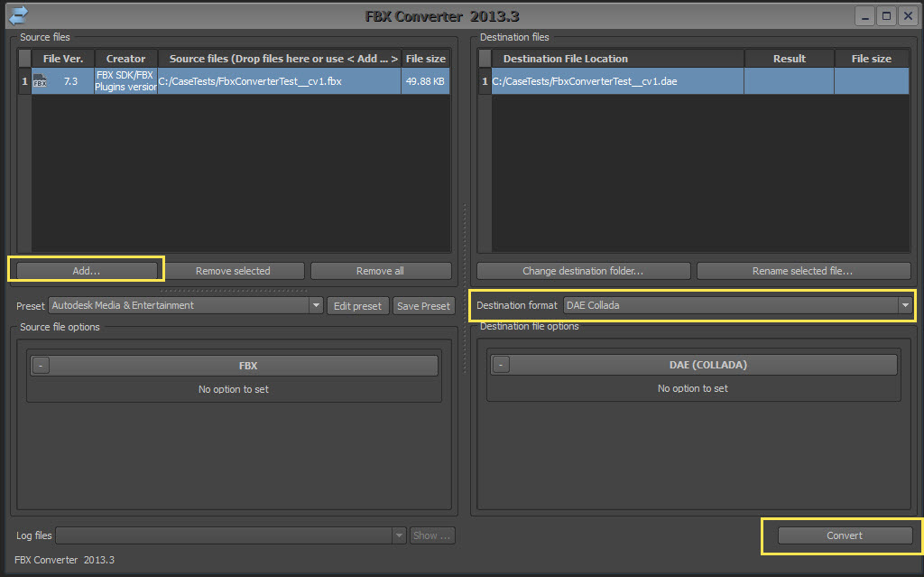The width and height of the screenshot is (924, 577).
Task: Open Change destination folder dialog
Action: [x=582, y=270]
